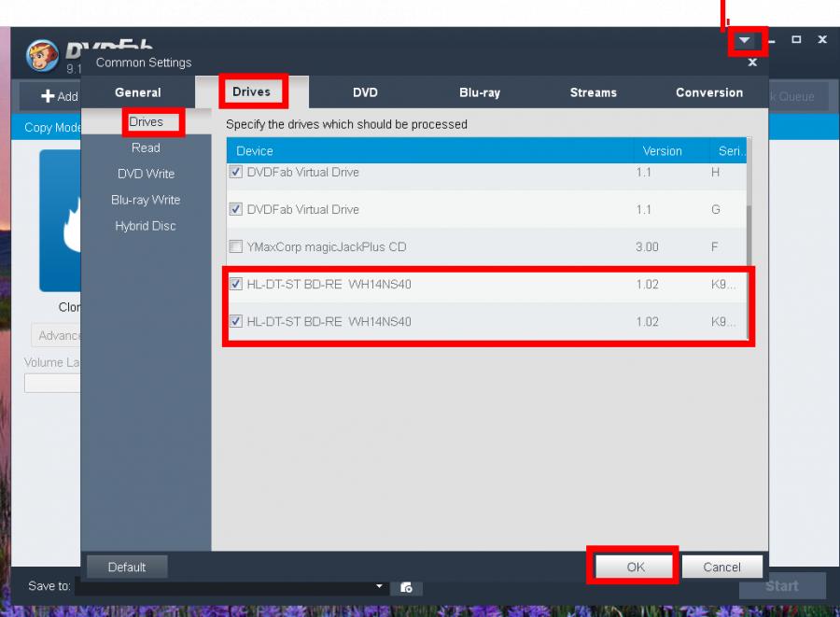
Task: Switch to the Drives tab
Action: 251,92
